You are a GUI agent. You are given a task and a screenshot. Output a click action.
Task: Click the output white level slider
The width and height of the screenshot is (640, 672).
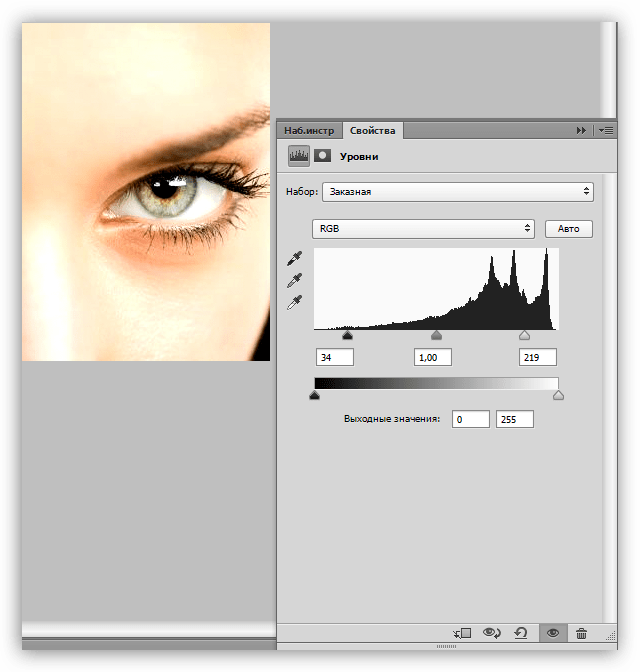(x=558, y=395)
